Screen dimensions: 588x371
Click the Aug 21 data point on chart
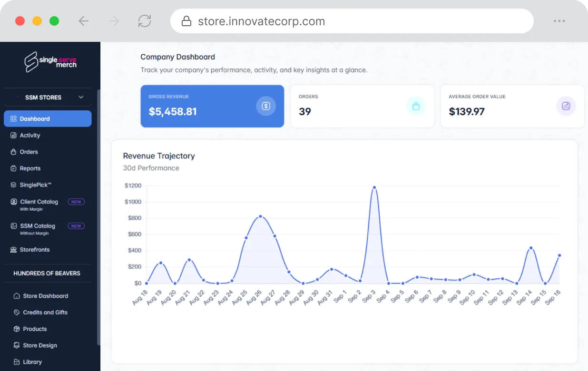pyautogui.click(x=189, y=260)
